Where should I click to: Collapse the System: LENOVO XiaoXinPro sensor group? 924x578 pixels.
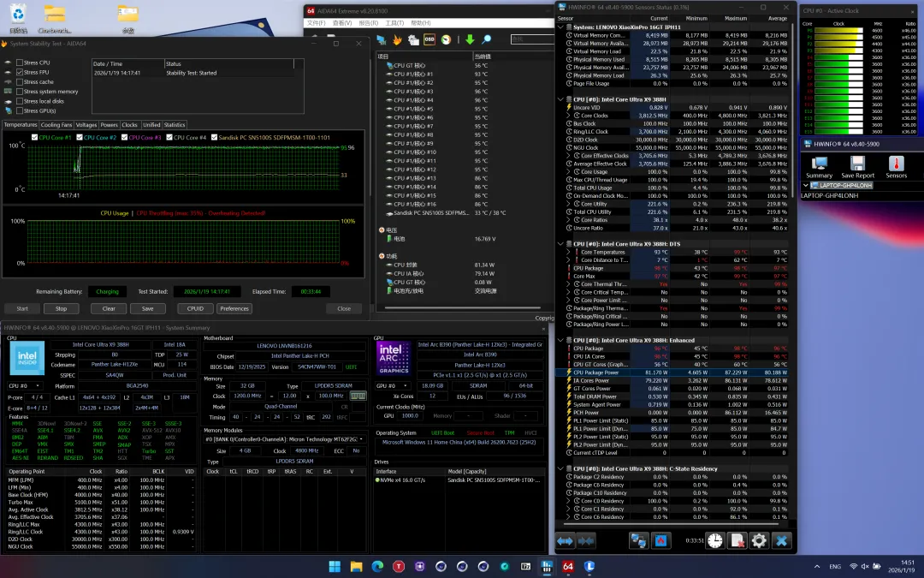click(x=560, y=27)
